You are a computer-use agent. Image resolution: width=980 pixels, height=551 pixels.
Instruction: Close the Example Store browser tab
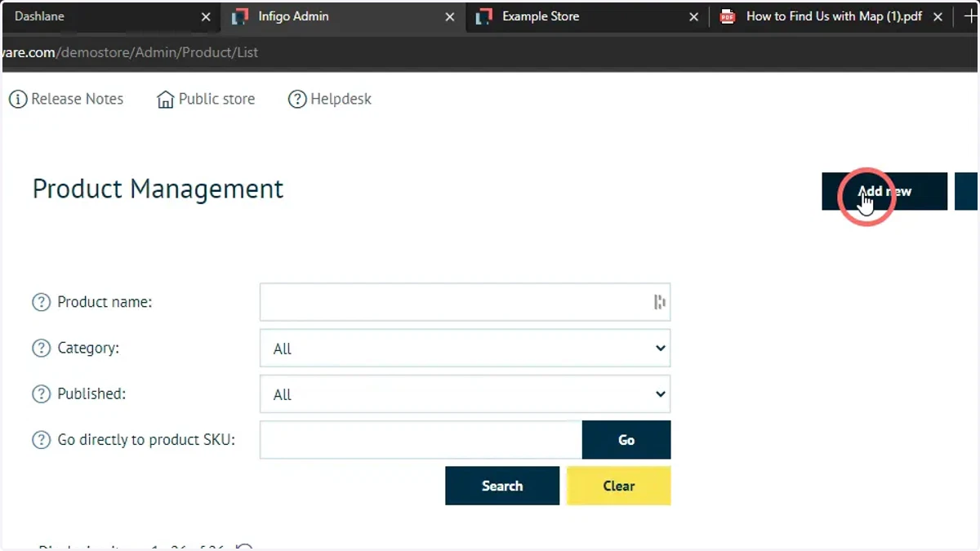point(694,16)
